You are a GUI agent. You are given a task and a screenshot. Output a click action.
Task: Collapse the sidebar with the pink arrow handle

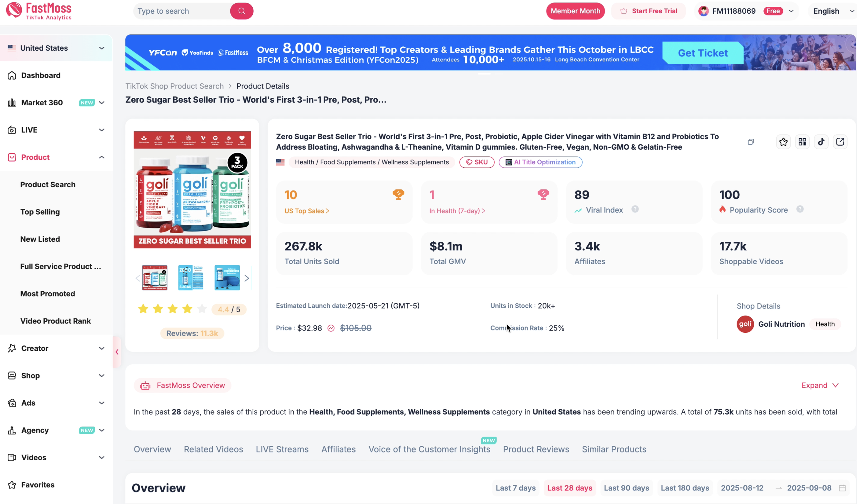point(117,352)
